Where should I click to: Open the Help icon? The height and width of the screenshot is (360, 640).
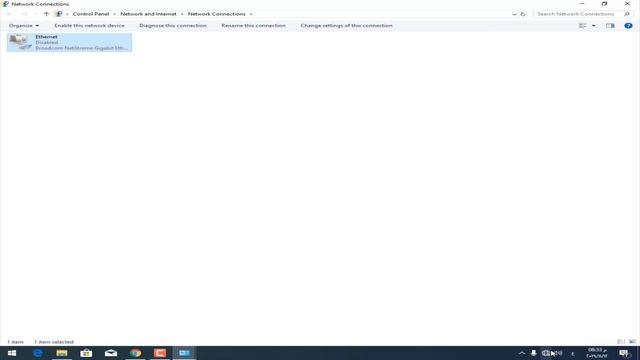[x=628, y=26]
